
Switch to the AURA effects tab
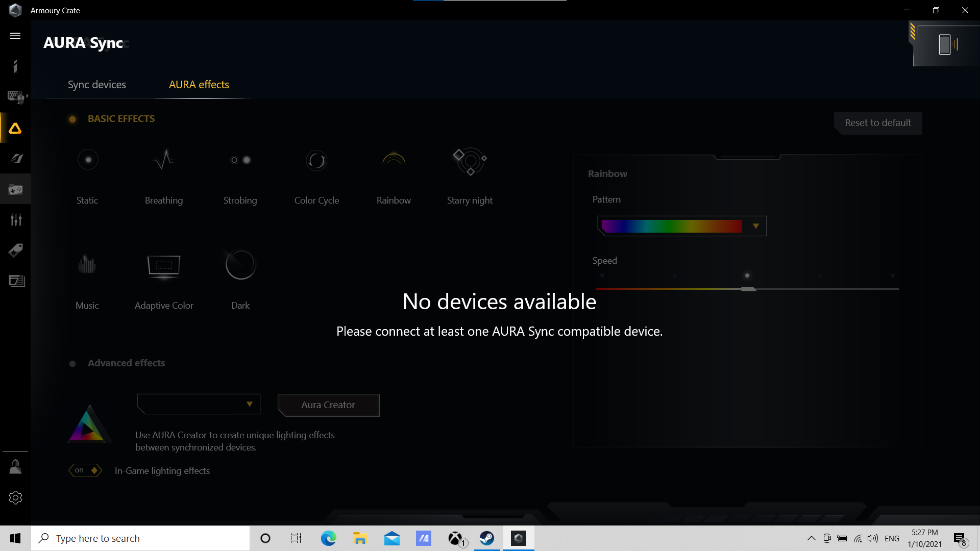(x=199, y=85)
